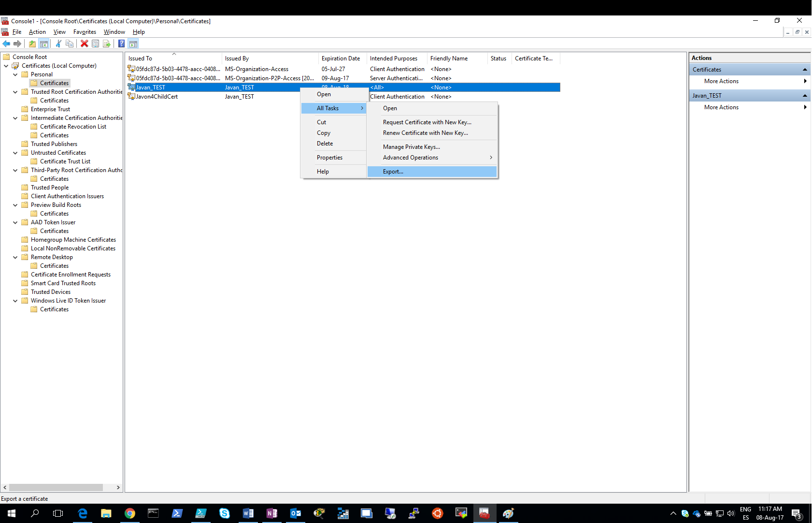Click the Show/Hide Action Pane toolbar icon
Image resolution: width=812 pixels, height=523 pixels.
(x=133, y=44)
